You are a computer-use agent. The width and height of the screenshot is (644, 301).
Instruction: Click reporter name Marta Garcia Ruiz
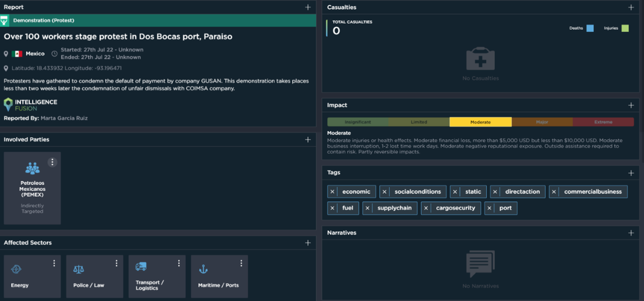[64, 118]
